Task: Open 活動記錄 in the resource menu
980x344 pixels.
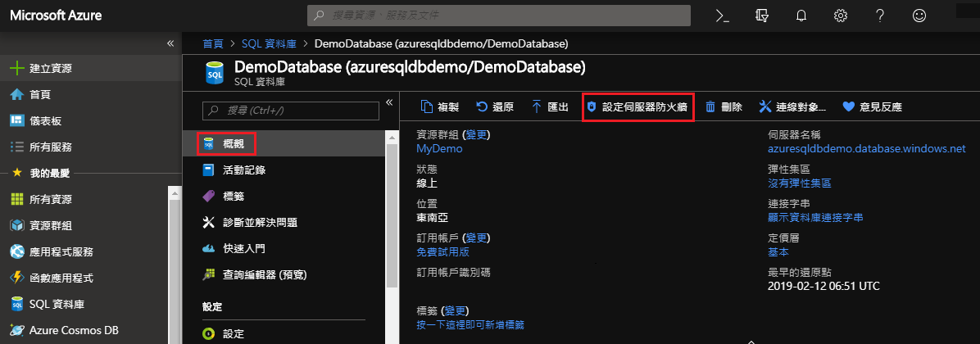Action: [x=243, y=170]
